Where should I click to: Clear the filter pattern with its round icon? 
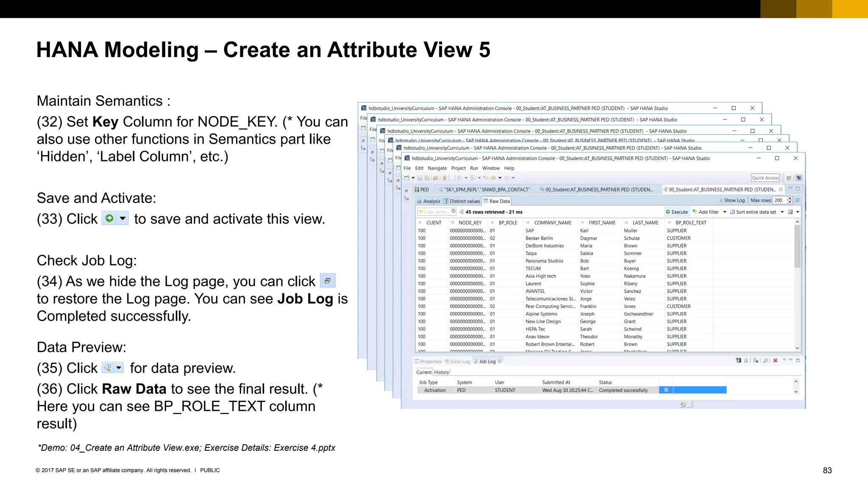(453, 211)
